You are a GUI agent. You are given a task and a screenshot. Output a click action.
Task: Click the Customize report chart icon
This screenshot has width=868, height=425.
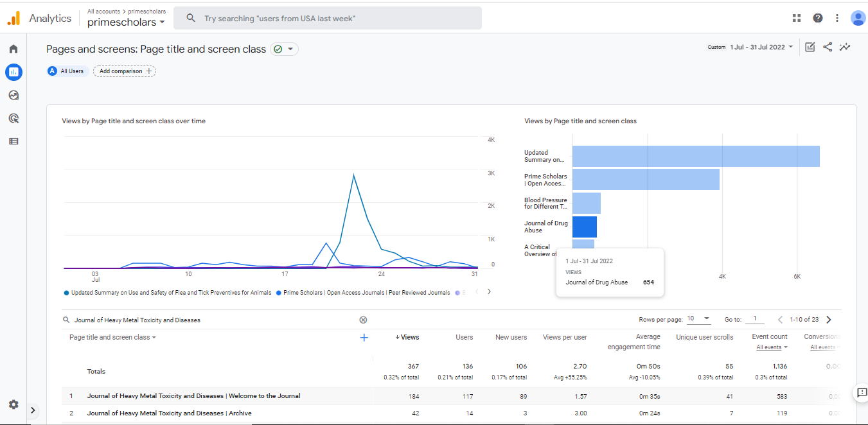pyautogui.click(x=810, y=47)
